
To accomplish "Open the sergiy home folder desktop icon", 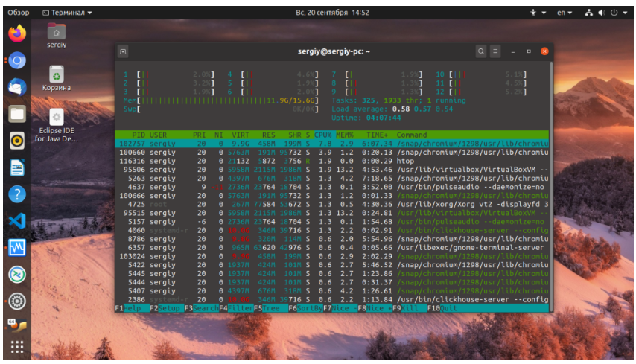I will (57, 36).
